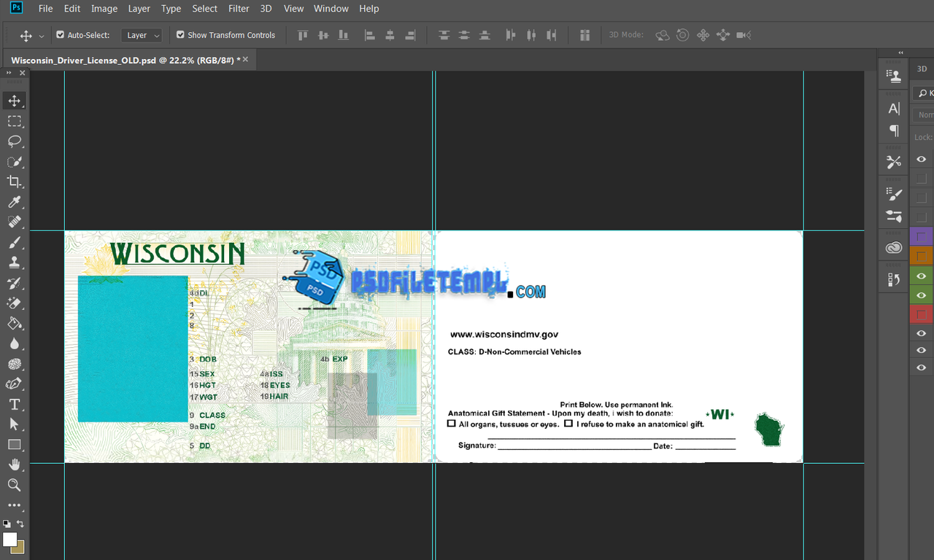The height and width of the screenshot is (560, 934).
Task: Select the Rectangle shape tool
Action: (15, 444)
